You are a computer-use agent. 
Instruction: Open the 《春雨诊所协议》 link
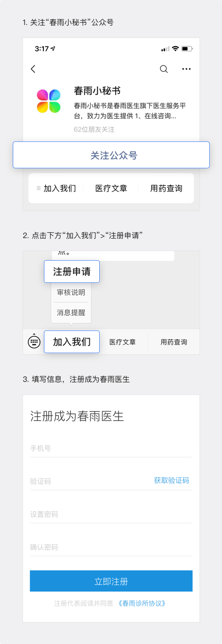[x=142, y=603]
